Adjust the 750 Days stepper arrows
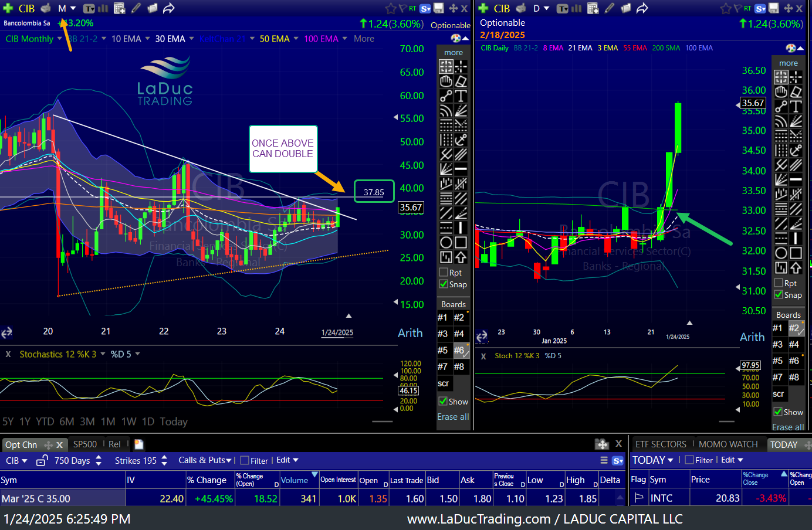 tap(98, 461)
